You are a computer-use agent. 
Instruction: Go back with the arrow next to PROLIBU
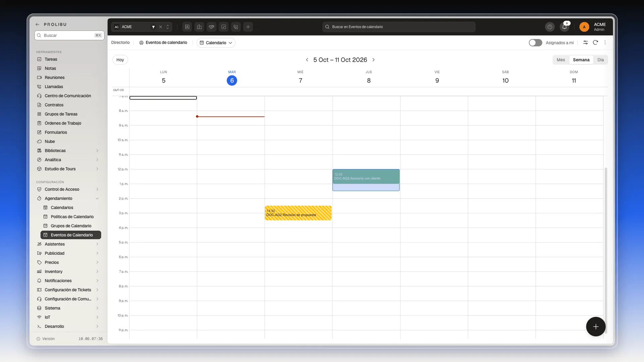pyautogui.click(x=38, y=24)
